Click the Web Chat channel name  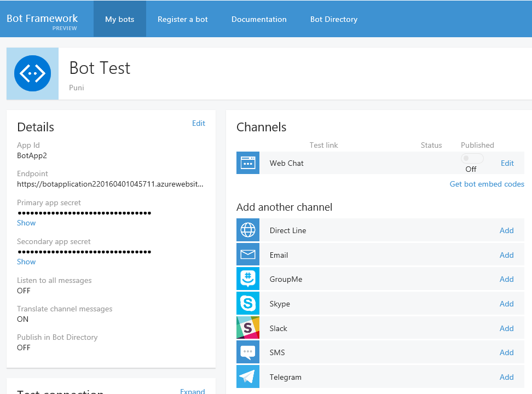coord(286,163)
